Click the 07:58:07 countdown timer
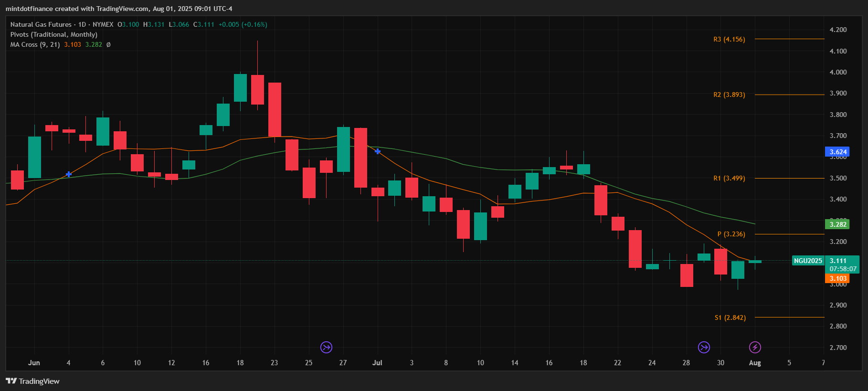Image resolution: width=868 pixels, height=391 pixels. [x=843, y=269]
